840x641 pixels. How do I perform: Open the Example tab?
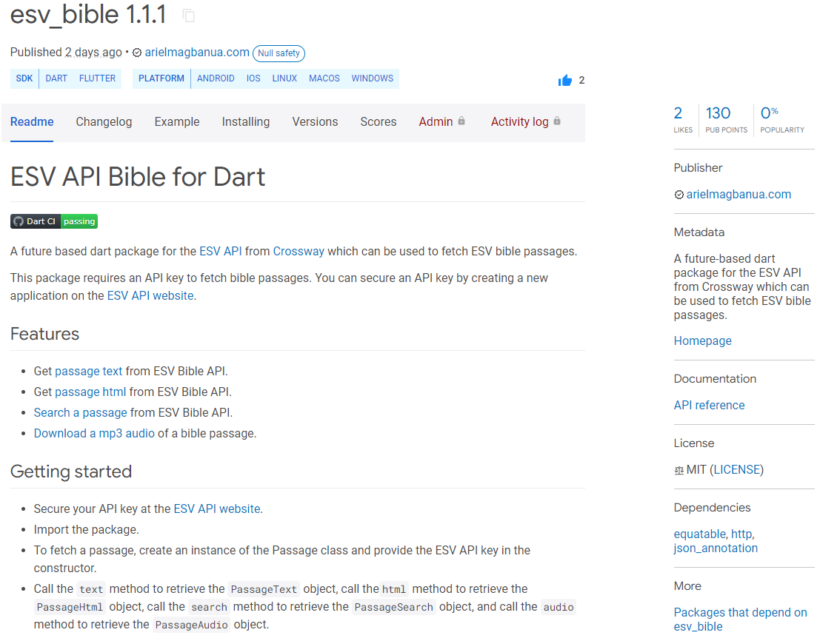tap(177, 122)
